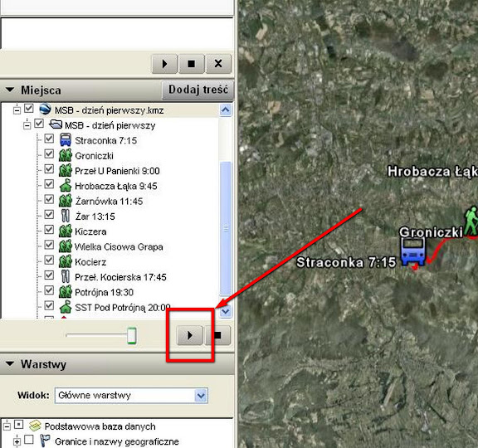Screen dimensions: 478x448
Task: Click the globe icon of the kmz file
Action: (x=45, y=110)
